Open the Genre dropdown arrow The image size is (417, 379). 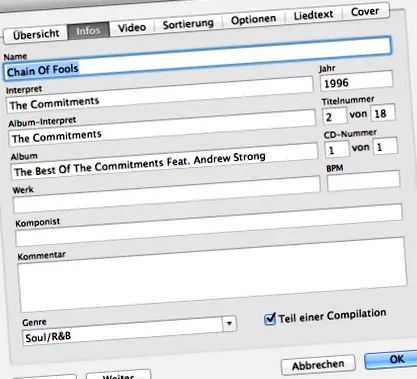point(229,323)
